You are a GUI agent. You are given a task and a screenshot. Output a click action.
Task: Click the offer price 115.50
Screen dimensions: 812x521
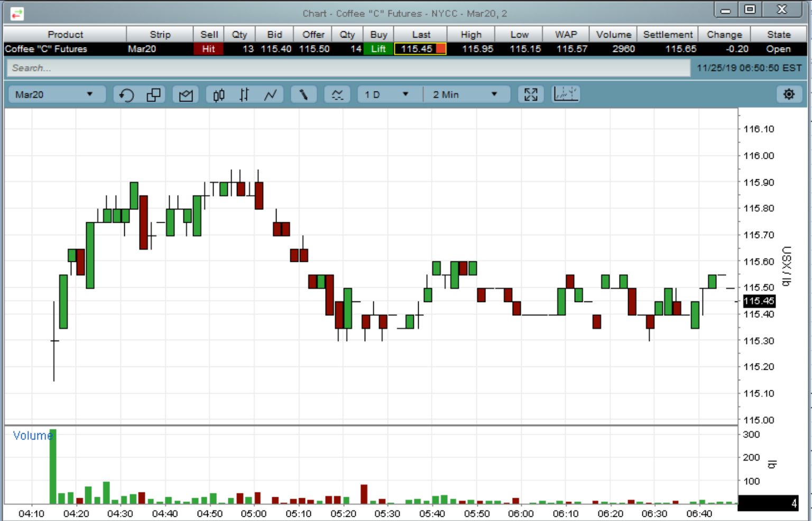click(314, 49)
